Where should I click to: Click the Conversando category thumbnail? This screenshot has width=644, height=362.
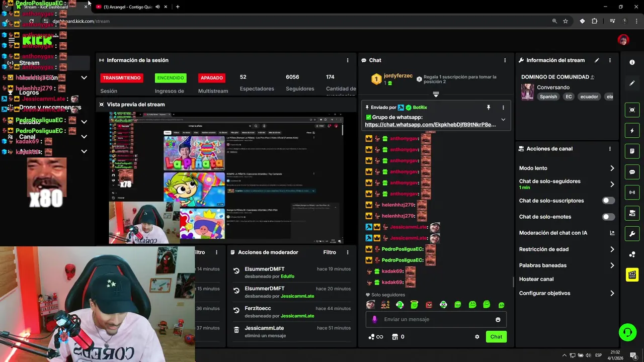527,92
